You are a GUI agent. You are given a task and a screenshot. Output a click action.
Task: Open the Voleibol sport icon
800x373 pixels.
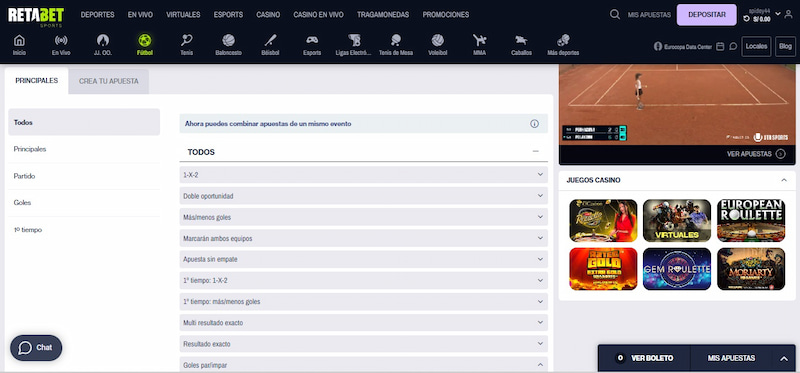coord(437,40)
